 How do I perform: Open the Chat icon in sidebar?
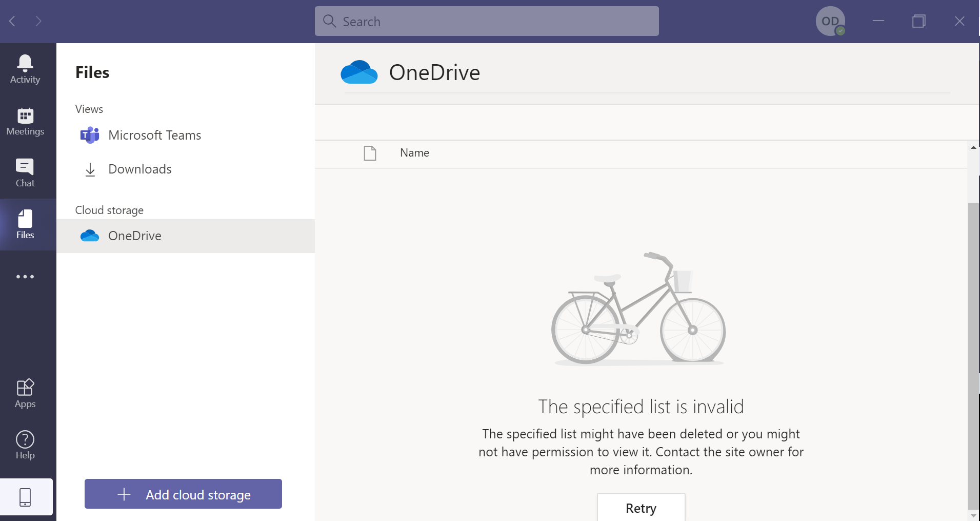click(x=25, y=172)
